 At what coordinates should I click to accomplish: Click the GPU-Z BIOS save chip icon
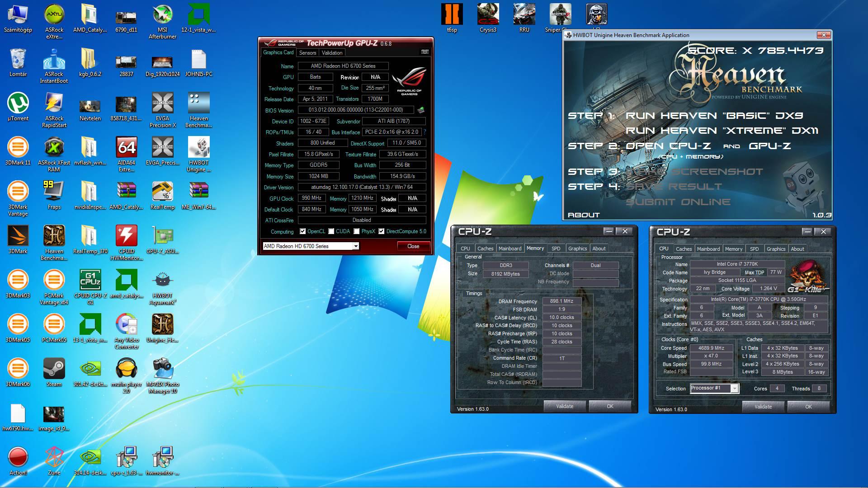point(420,110)
